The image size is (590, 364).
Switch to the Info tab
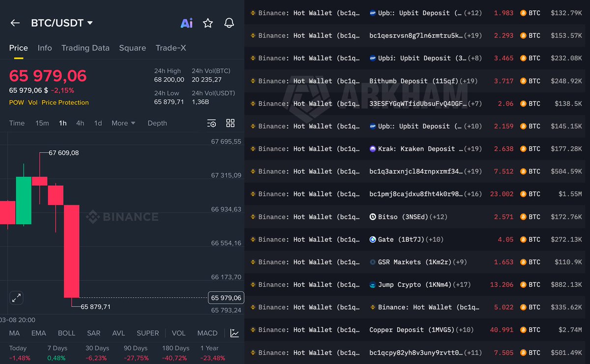[45, 48]
